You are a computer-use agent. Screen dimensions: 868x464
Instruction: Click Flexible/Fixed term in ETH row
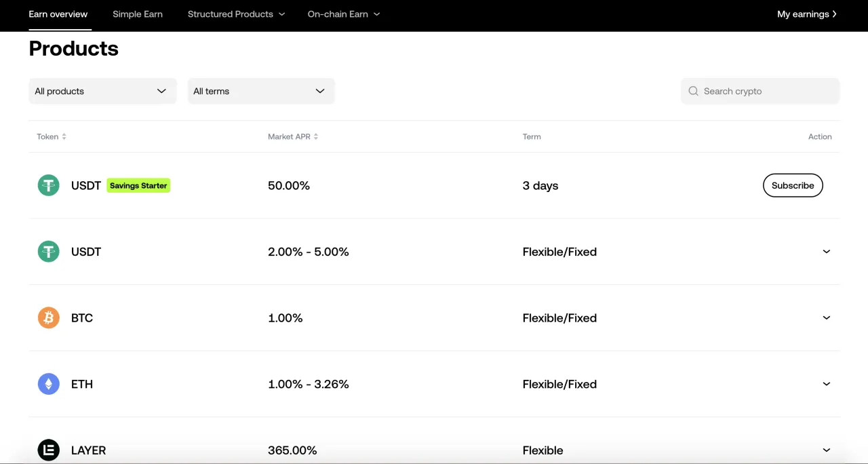559,384
